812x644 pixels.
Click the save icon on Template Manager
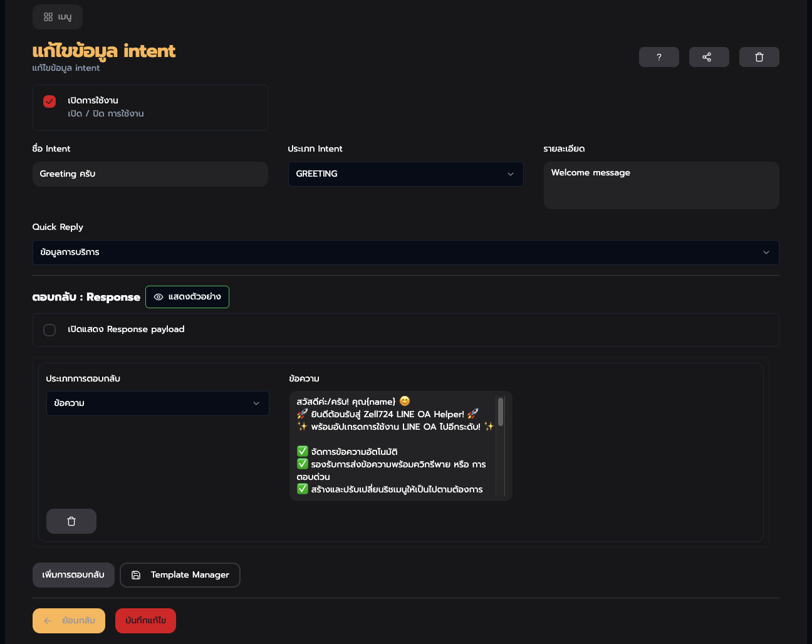(x=136, y=575)
